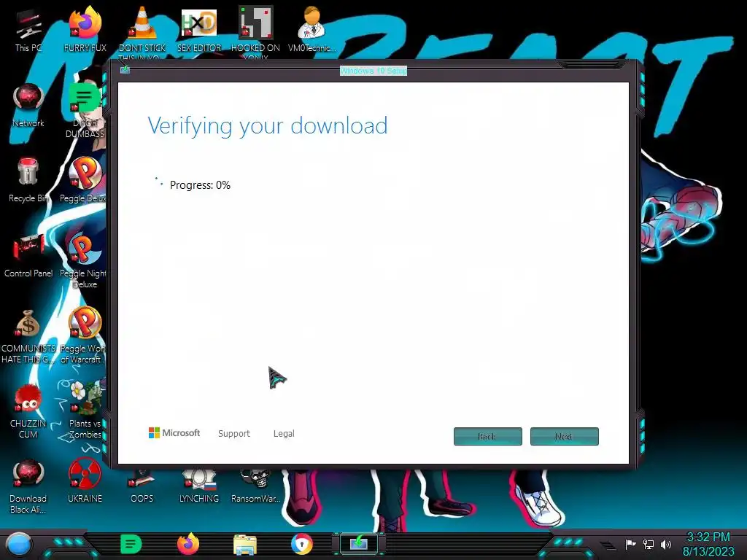Click the 'Progress: 0%' text
The image size is (747, 560).
tap(200, 184)
